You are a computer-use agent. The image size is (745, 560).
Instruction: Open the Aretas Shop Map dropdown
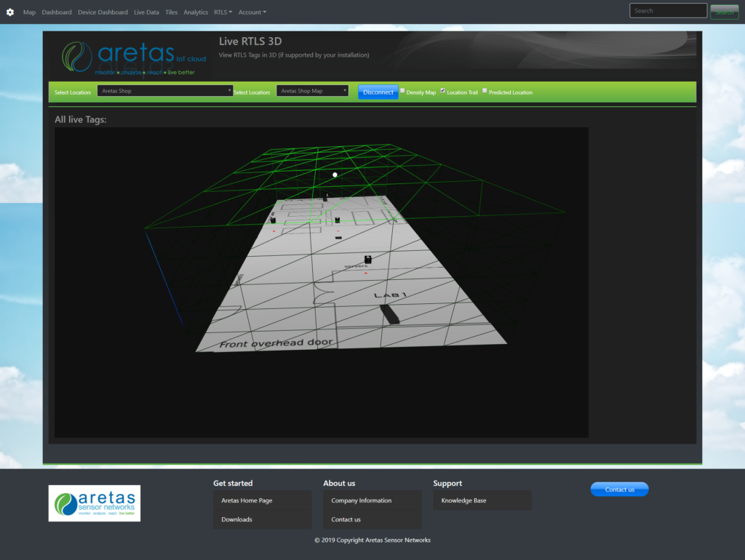point(312,91)
